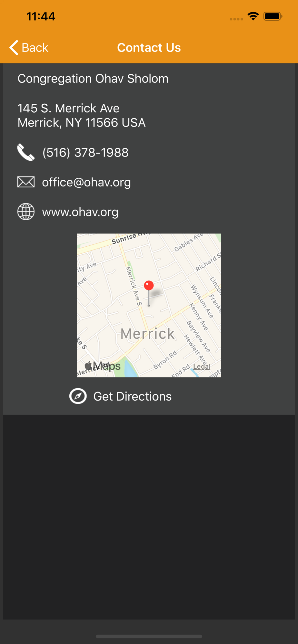Open the Legal link on the map
Image resolution: width=298 pixels, height=644 pixels.
[202, 366]
